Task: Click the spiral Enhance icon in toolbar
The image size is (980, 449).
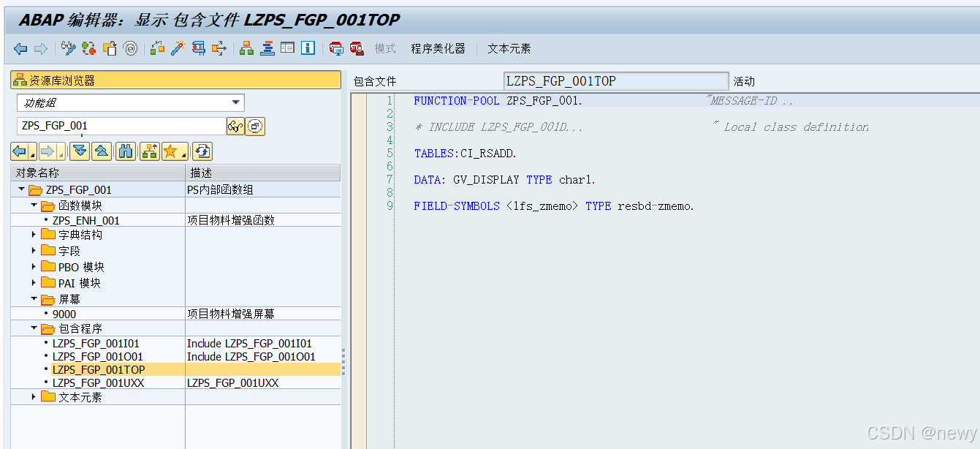Action: pos(131,48)
